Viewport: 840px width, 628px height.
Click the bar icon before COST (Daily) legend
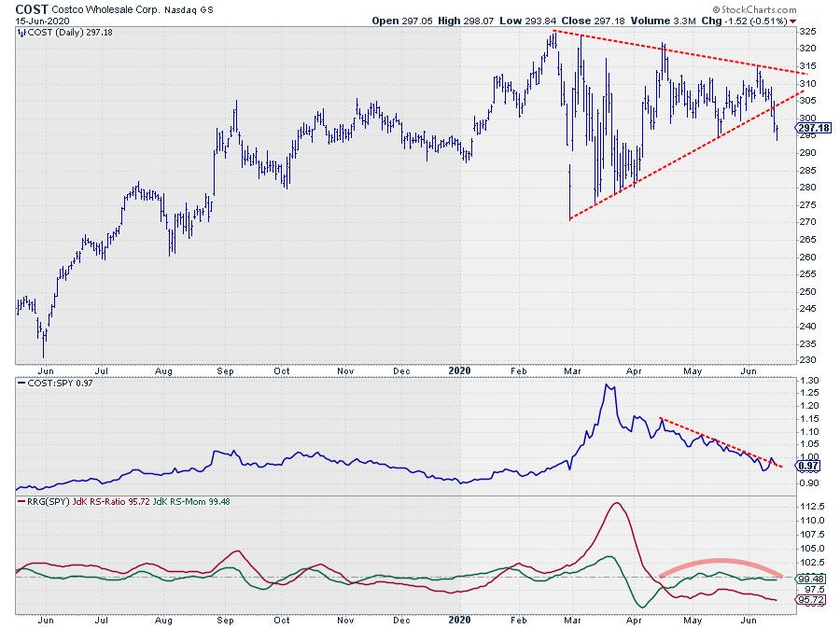point(21,33)
